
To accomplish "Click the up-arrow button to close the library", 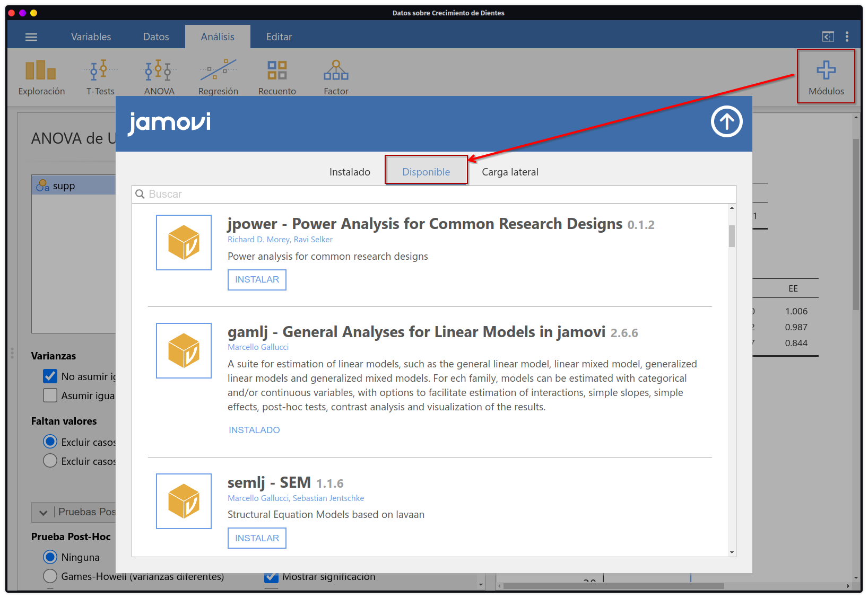I will [x=726, y=121].
